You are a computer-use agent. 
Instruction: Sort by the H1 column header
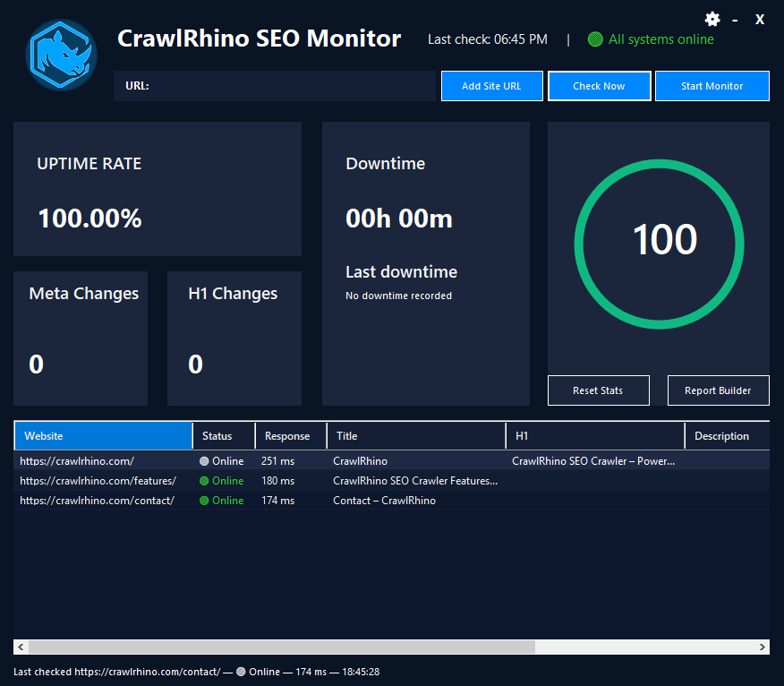[x=595, y=436]
